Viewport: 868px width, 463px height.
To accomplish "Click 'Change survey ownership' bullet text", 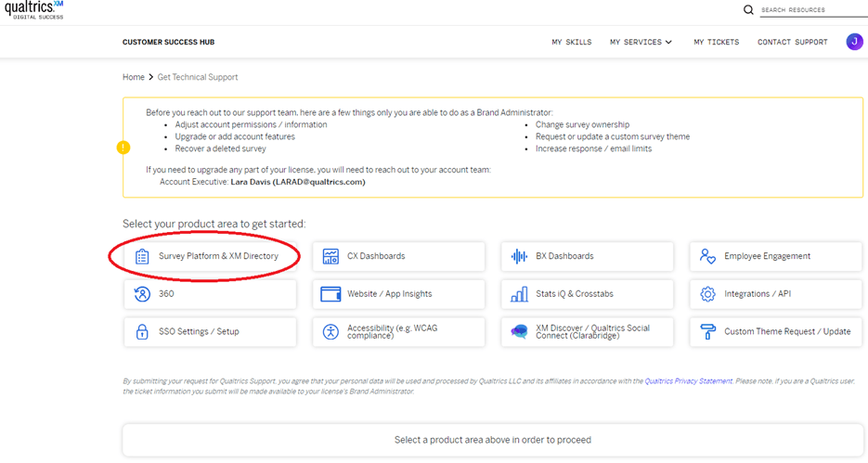I will pyautogui.click(x=582, y=124).
